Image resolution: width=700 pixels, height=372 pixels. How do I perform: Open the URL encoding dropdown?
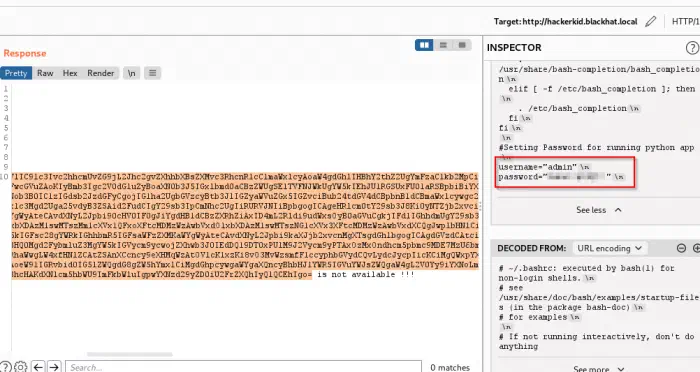coord(609,248)
